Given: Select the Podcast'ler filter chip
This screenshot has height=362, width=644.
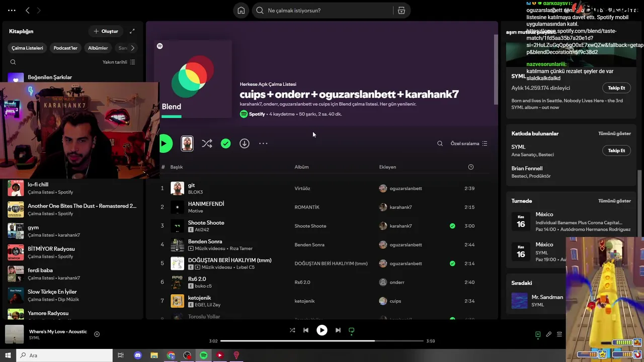Looking at the screenshot, I should [65, 48].
